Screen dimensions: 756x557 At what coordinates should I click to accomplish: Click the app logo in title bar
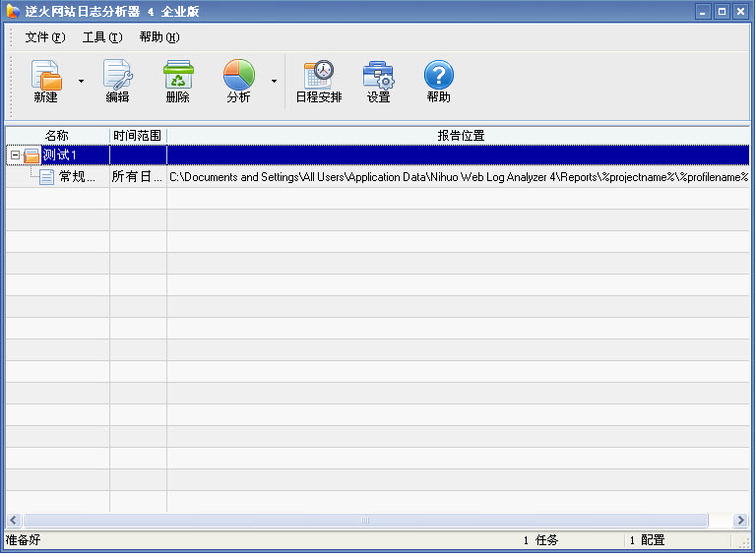(12, 12)
